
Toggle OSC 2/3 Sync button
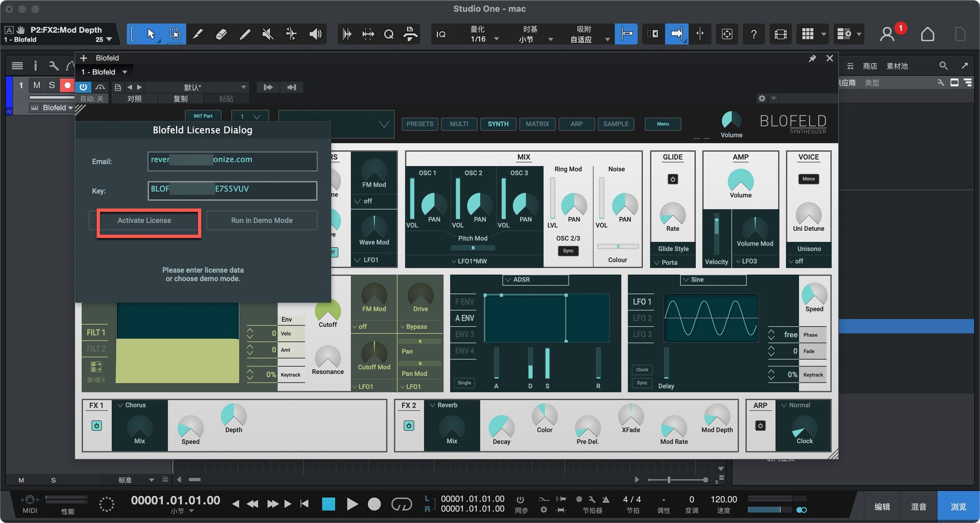pyautogui.click(x=568, y=251)
